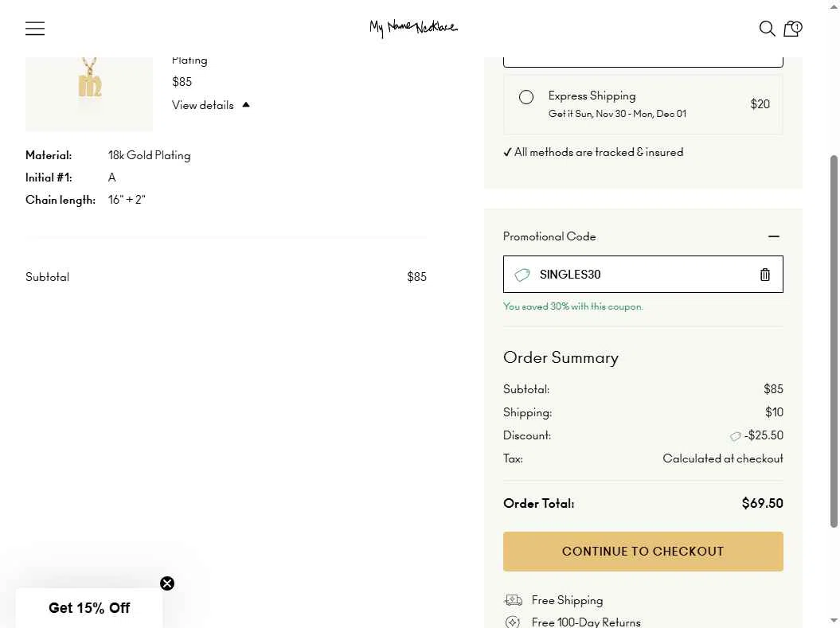The image size is (840, 628).
Task: Click the Free Shipping label
Action: pos(567,600)
